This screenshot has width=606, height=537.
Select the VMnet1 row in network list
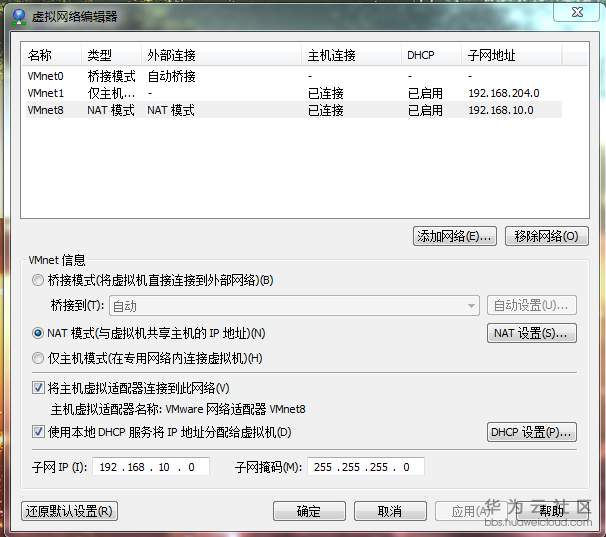point(294,93)
